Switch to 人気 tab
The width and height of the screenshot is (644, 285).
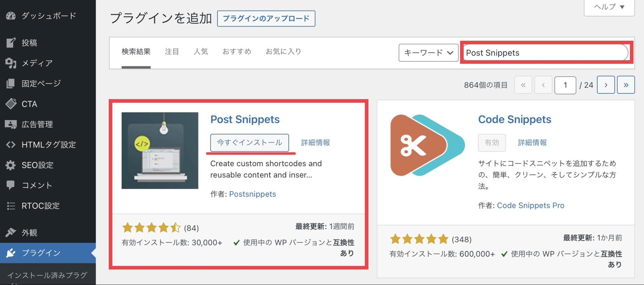pyautogui.click(x=201, y=52)
